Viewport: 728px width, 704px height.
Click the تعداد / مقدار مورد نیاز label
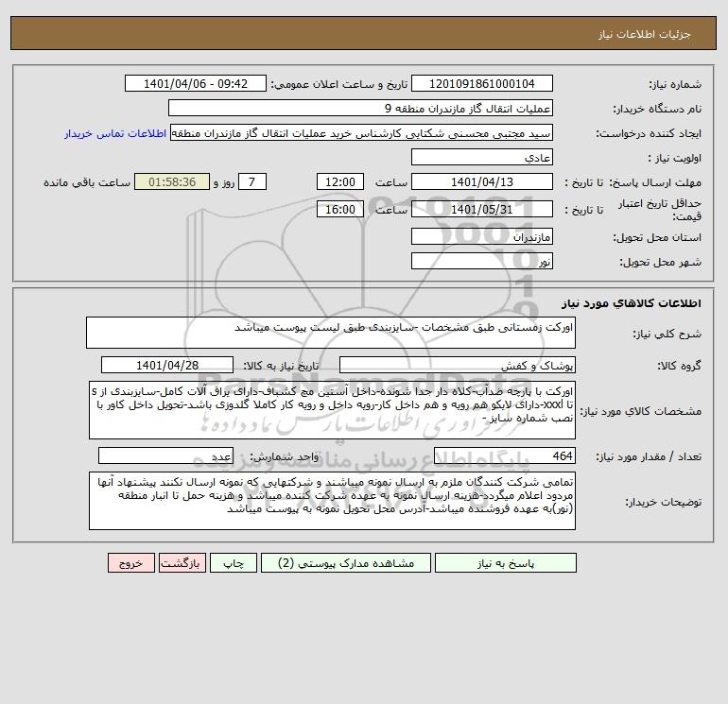(649, 456)
